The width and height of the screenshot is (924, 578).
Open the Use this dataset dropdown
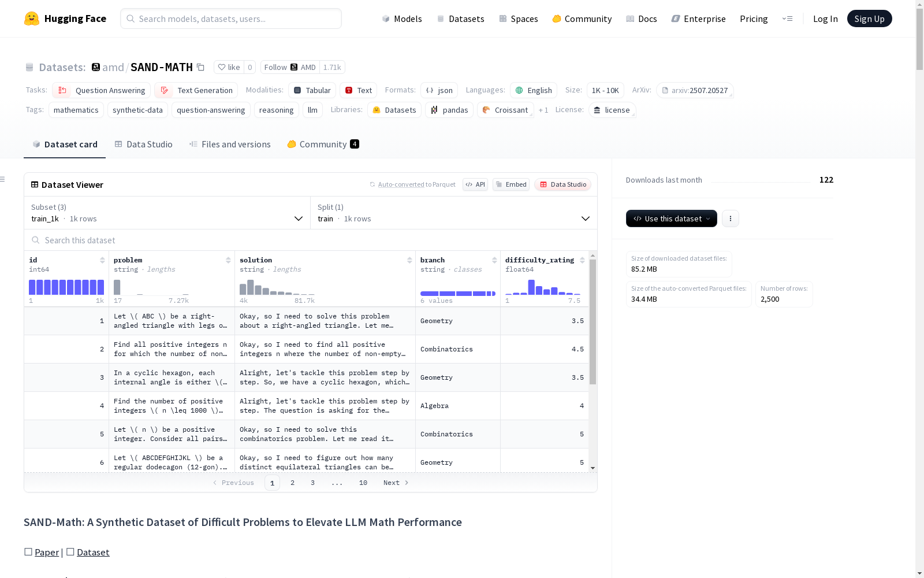coord(672,218)
